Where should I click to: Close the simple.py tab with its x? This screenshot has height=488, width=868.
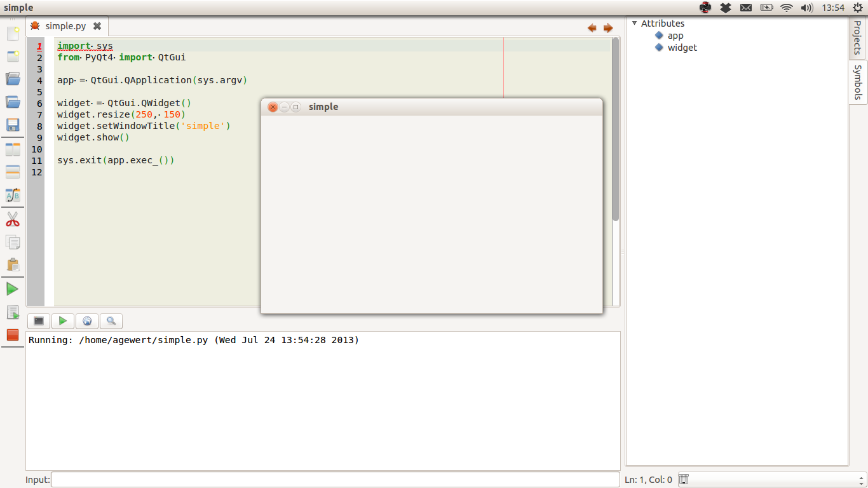[x=97, y=26]
